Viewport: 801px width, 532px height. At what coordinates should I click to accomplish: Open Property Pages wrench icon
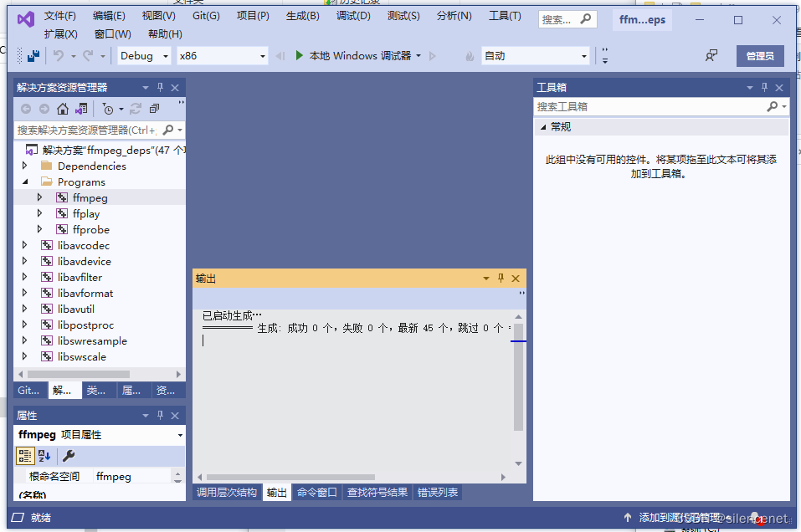click(69, 455)
